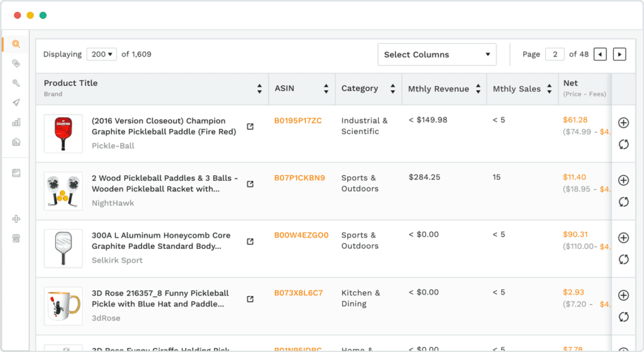The height and width of the screenshot is (352, 644).
Task: Open the Select Columns dropdown
Action: 436,55
